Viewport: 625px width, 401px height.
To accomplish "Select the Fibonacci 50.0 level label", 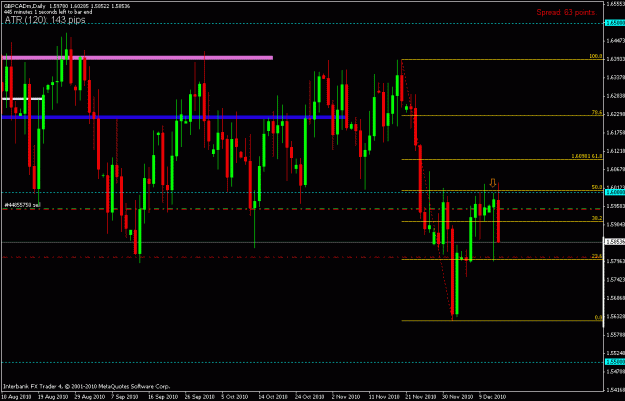I will pyautogui.click(x=597, y=187).
